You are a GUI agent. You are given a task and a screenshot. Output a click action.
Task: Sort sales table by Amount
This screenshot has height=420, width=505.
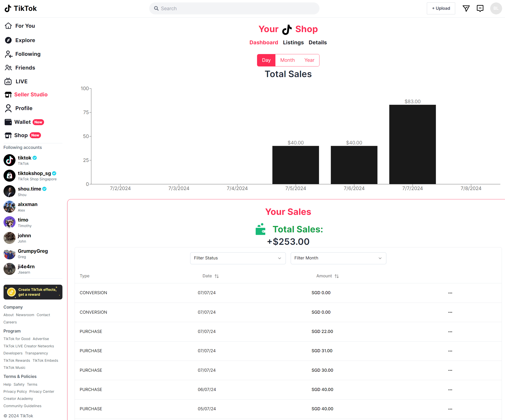tap(337, 276)
